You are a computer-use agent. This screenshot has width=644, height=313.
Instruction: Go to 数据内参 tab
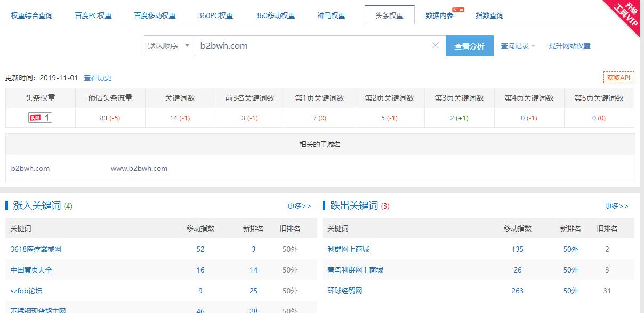(x=440, y=15)
